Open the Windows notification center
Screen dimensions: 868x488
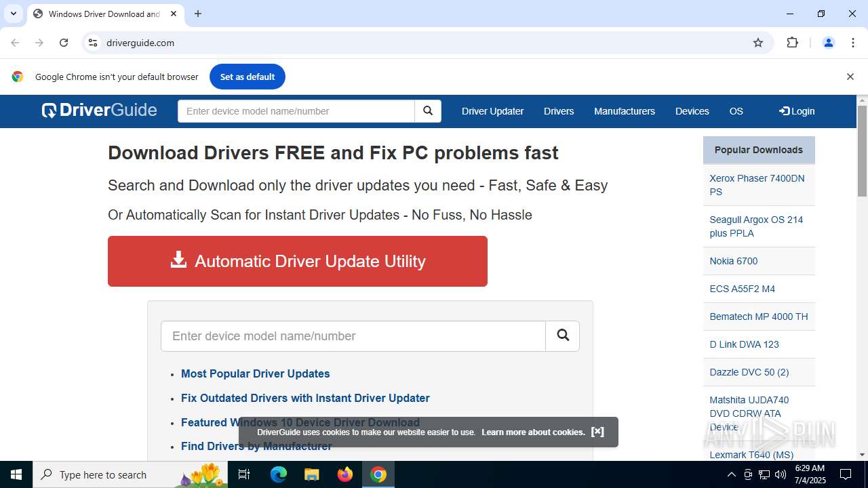(x=846, y=474)
